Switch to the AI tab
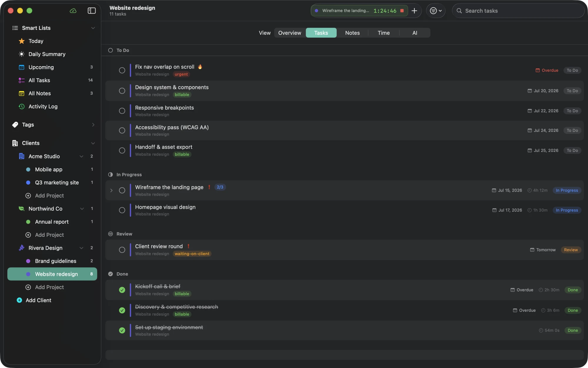Screen dimensions: 588x368 click(x=415, y=33)
